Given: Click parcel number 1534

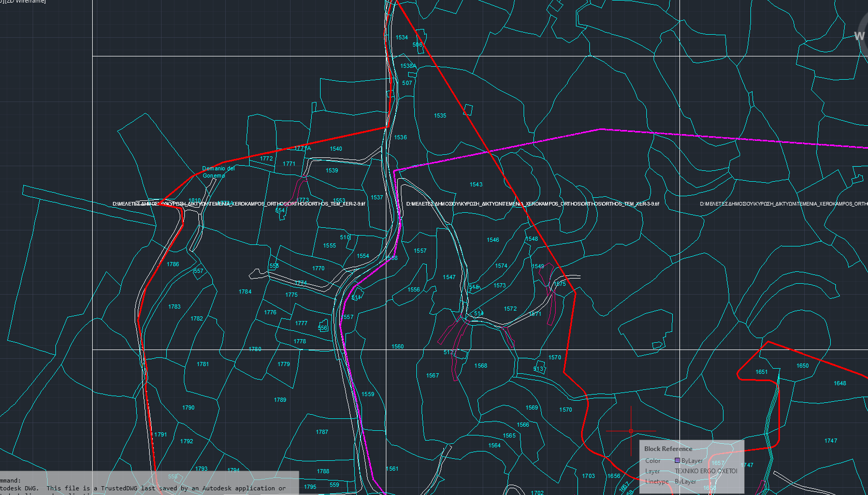Looking at the screenshot, I should tap(401, 37).
